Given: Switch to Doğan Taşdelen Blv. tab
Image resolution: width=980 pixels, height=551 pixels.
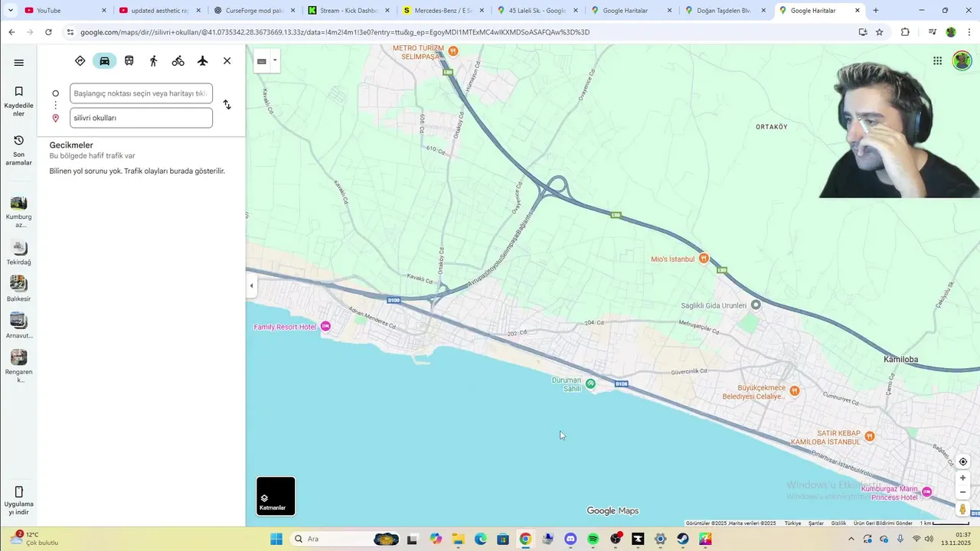Looking at the screenshot, I should click(x=725, y=11).
